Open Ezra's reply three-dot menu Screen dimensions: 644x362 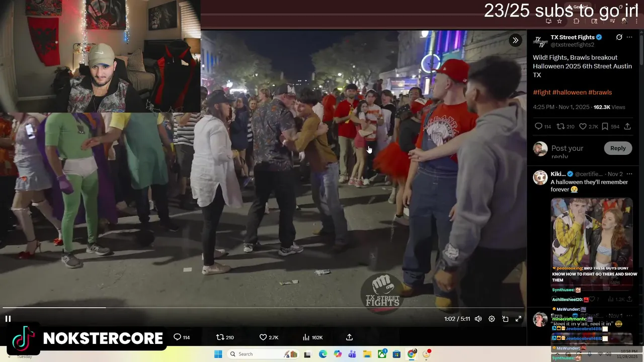coord(629,316)
